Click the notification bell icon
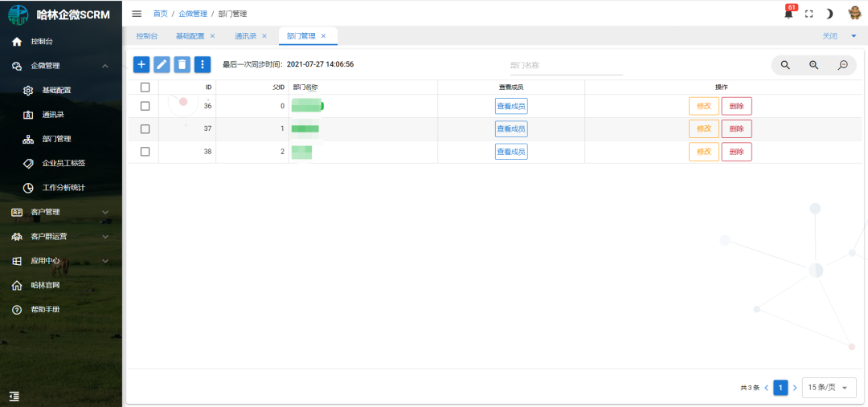 click(788, 14)
